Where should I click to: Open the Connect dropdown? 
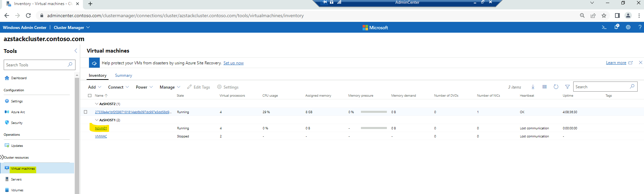pyautogui.click(x=119, y=87)
